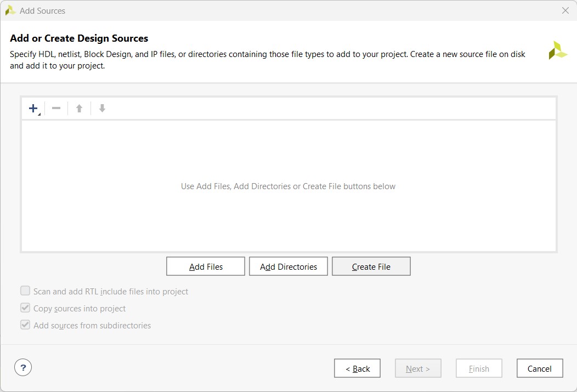The width and height of the screenshot is (577, 392).
Task: Toggle Scan and add RTL include files checkbox
Action: (25, 291)
